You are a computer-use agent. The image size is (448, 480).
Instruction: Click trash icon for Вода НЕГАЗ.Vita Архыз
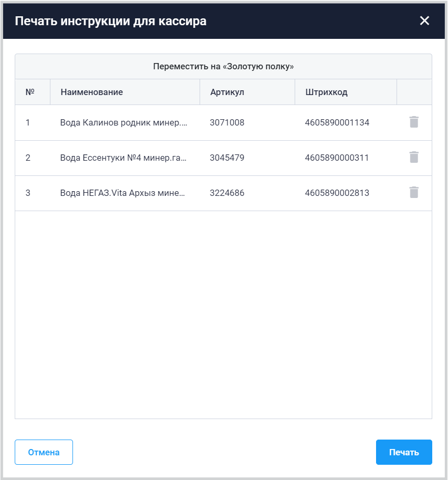414,193
